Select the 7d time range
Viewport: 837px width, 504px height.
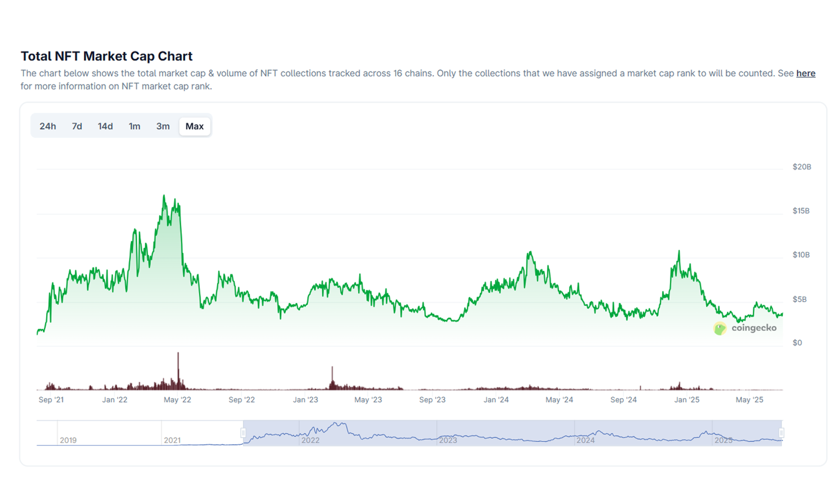(x=76, y=126)
